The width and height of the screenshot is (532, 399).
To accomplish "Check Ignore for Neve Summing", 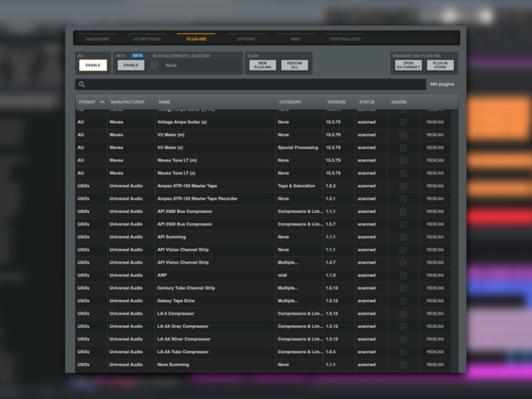I will tap(403, 364).
